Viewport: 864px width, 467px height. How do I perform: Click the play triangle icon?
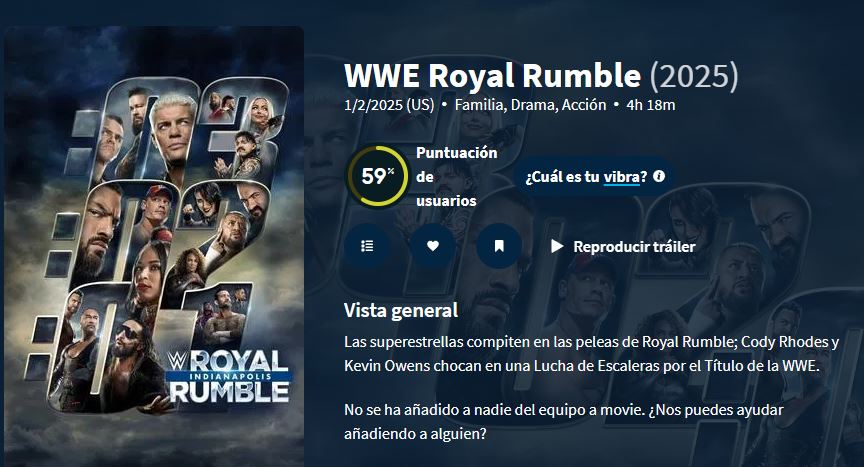tap(557, 246)
